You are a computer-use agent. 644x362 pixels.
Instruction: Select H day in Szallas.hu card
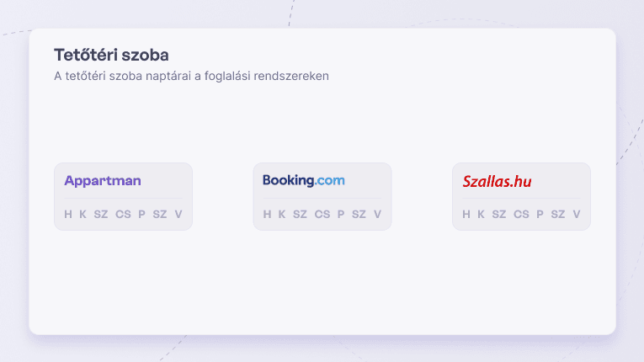click(466, 215)
